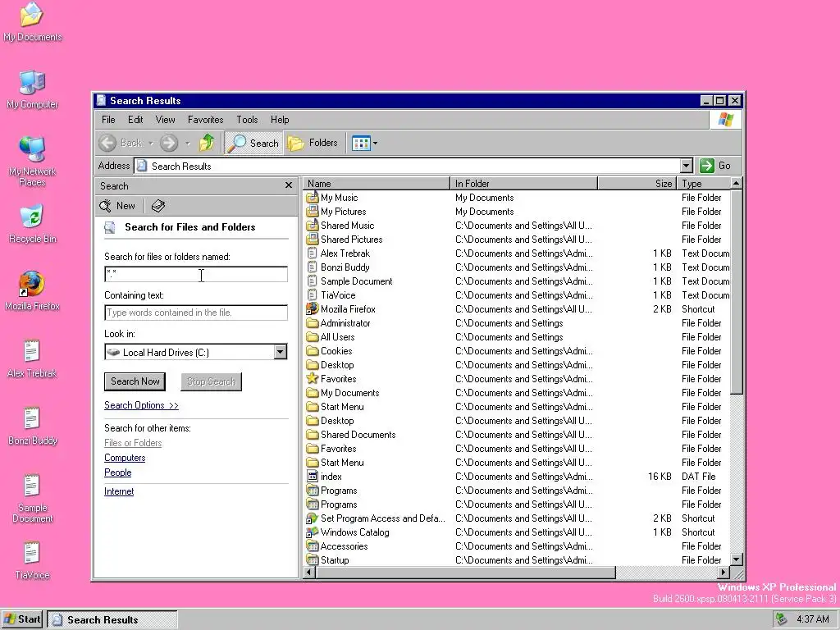Select Set Program Access and Defaults shortcut

coord(382,518)
